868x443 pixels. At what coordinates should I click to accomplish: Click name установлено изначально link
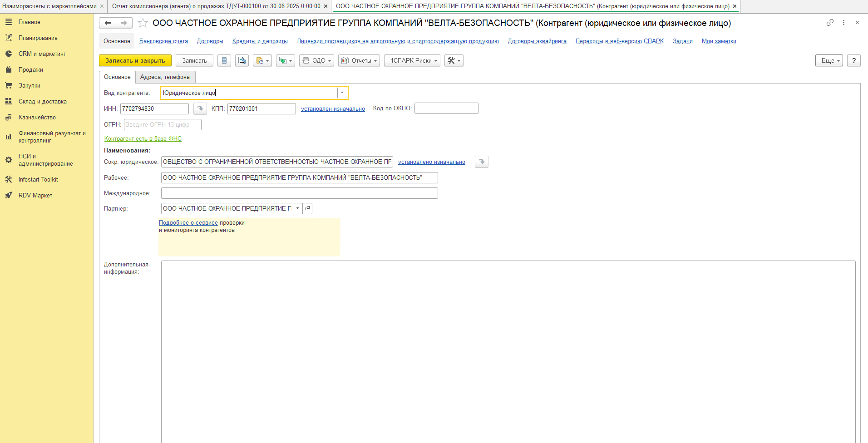432,162
